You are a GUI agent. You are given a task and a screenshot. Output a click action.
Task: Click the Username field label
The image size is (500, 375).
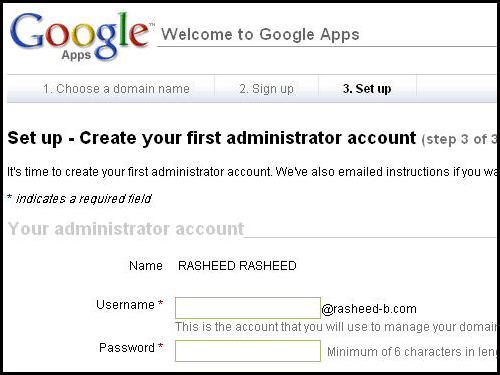(125, 305)
